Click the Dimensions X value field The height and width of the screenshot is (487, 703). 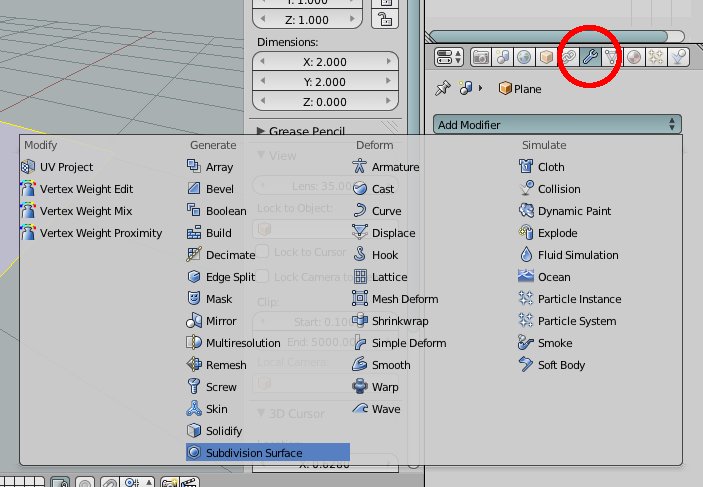click(x=325, y=61)
